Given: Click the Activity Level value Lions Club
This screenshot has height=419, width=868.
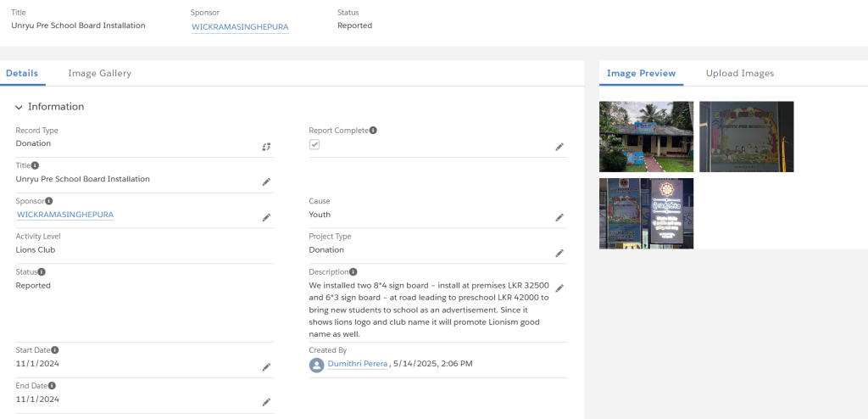Looking at the screenshot, I should [x=36, y=250].
